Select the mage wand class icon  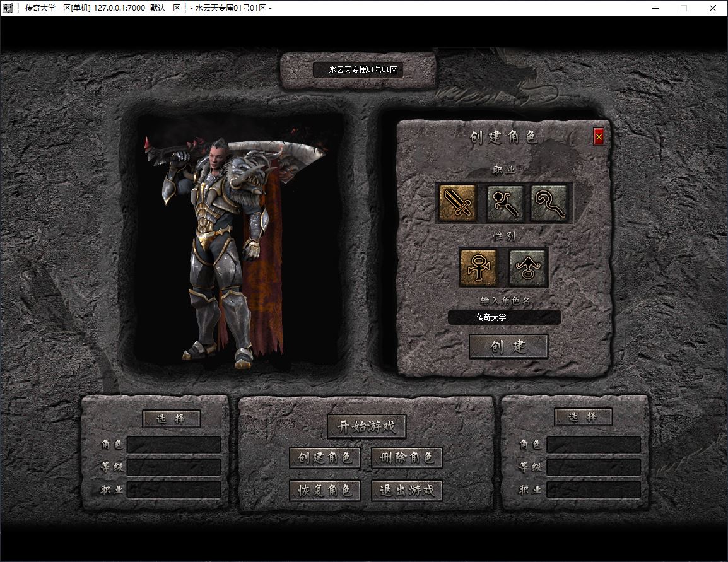(505, 203)
